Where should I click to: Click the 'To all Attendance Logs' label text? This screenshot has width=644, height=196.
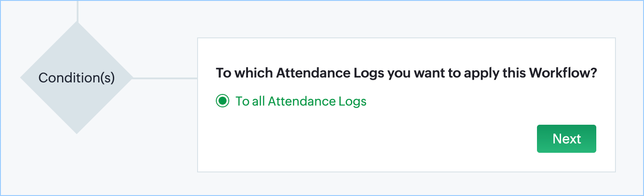pos(301,101)
